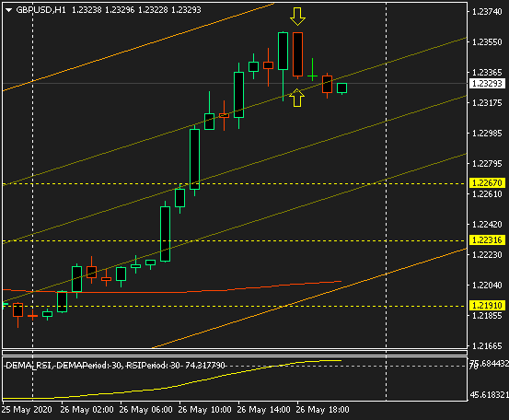The image size is (509, 420).
Task: Click the 25 May 2020 date label
Action: [x=27, y=410]
